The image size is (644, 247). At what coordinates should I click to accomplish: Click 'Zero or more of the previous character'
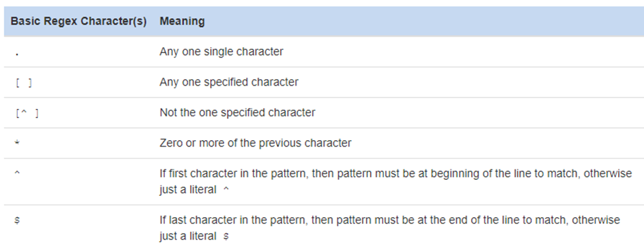coord(255,143)
